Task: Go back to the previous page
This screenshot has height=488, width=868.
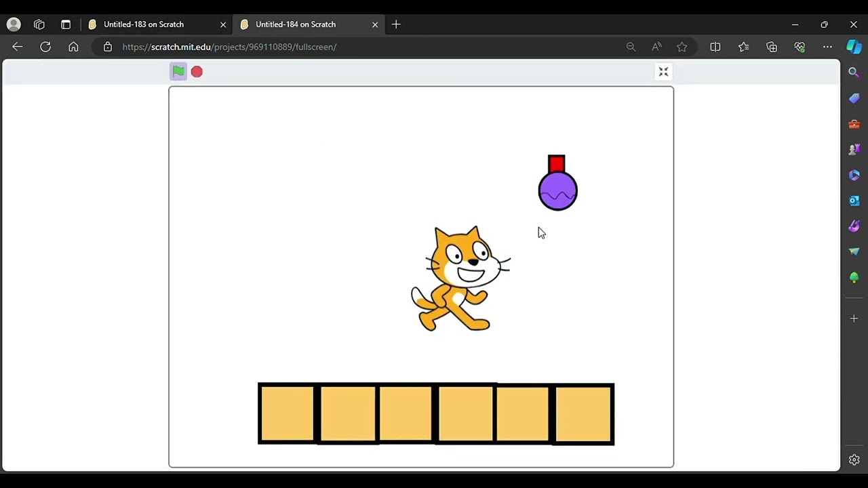Action: point(18,47)
